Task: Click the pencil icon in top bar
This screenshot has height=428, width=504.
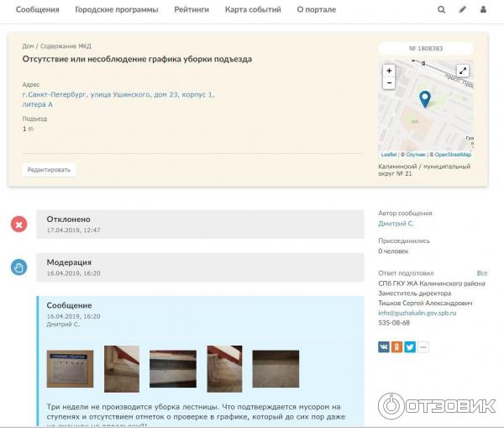Action: pos(462,10)
